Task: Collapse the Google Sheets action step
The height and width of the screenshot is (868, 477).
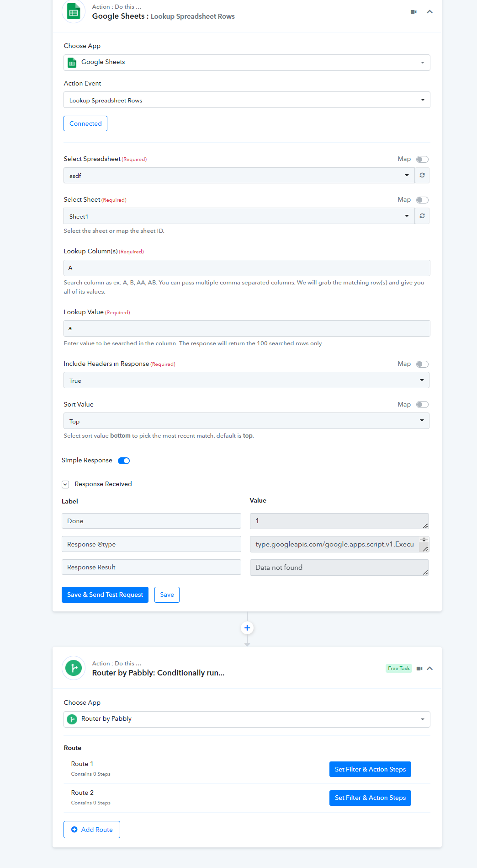Action: pyautogui.click(x=429, y=12)
